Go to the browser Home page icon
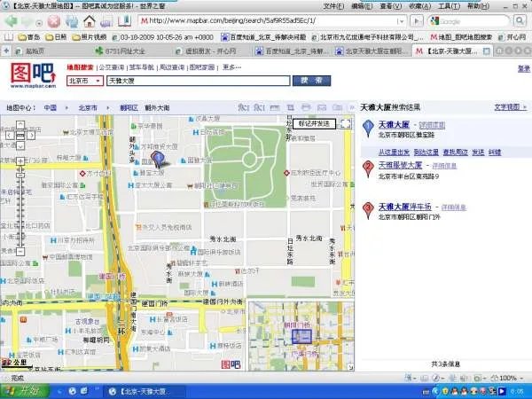 coord(90,21)
